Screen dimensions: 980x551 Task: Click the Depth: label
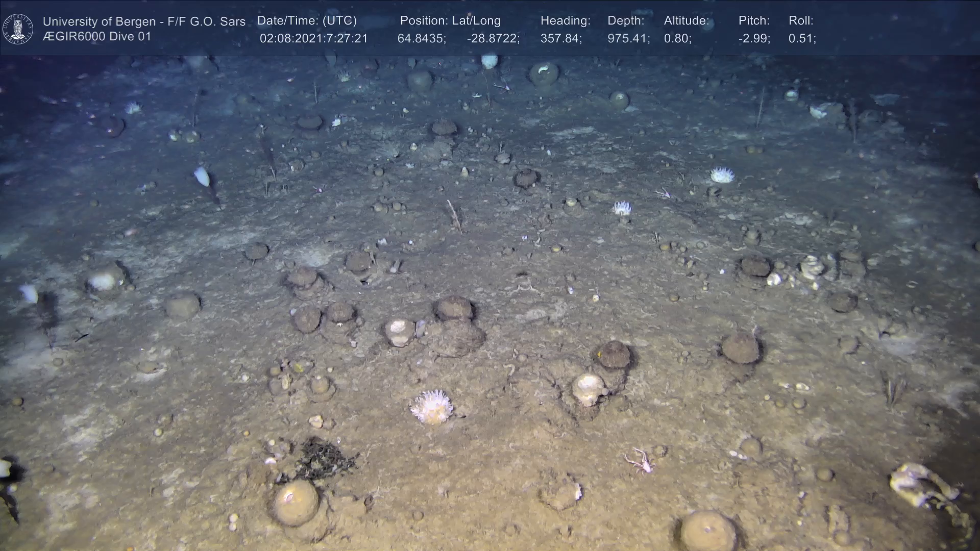[x=626, y=21]
